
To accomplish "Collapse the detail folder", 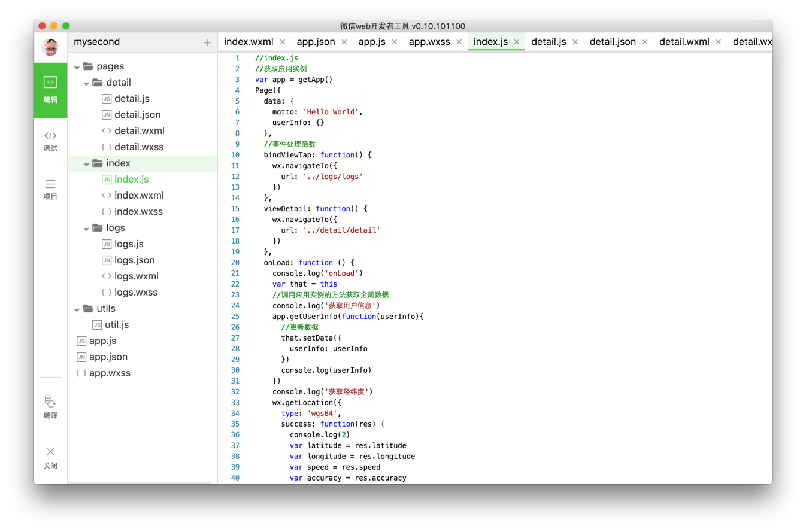I will click(x=86, y=83).
